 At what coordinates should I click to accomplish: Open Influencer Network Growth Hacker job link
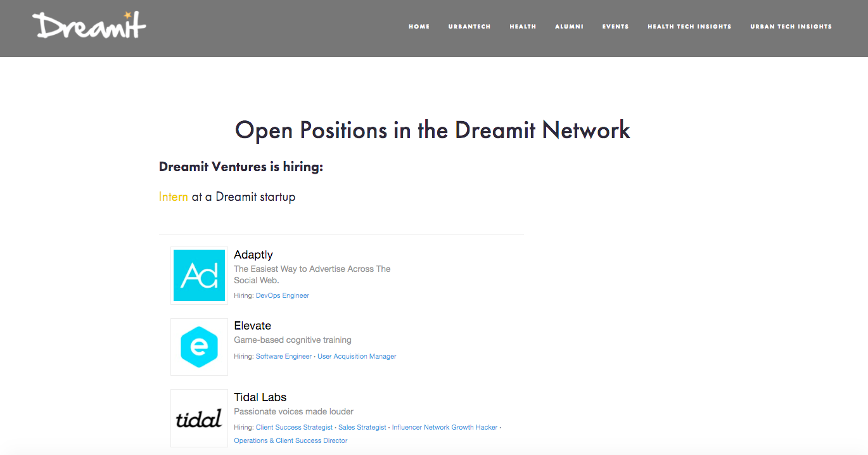tap(445, 427)
